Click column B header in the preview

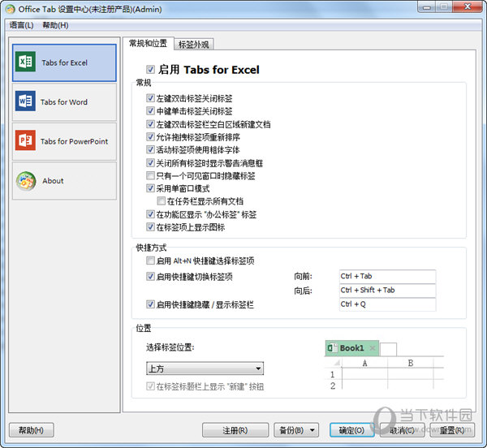tap(411, 363)
